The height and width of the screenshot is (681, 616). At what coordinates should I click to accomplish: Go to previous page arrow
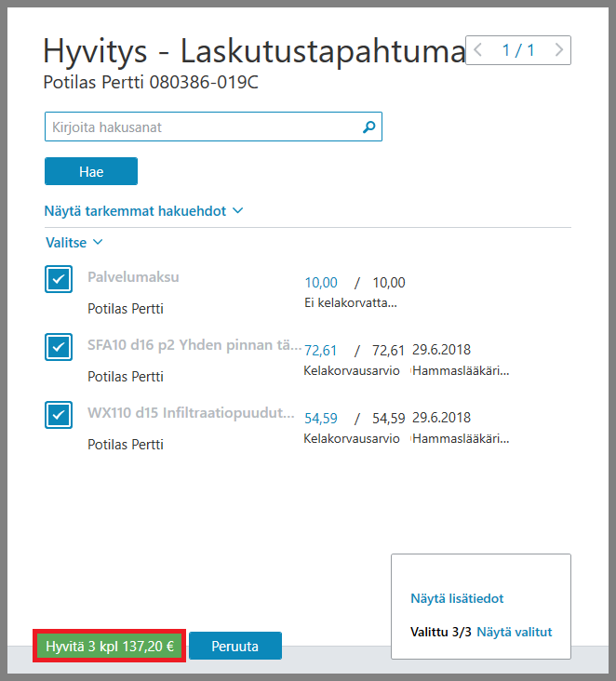(x=478, y=50)
